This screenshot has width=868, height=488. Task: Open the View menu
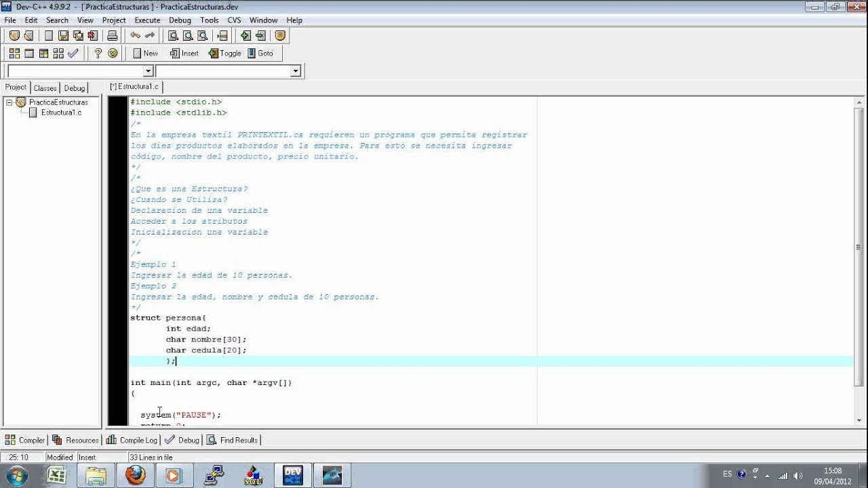click(x=85, y=20)
